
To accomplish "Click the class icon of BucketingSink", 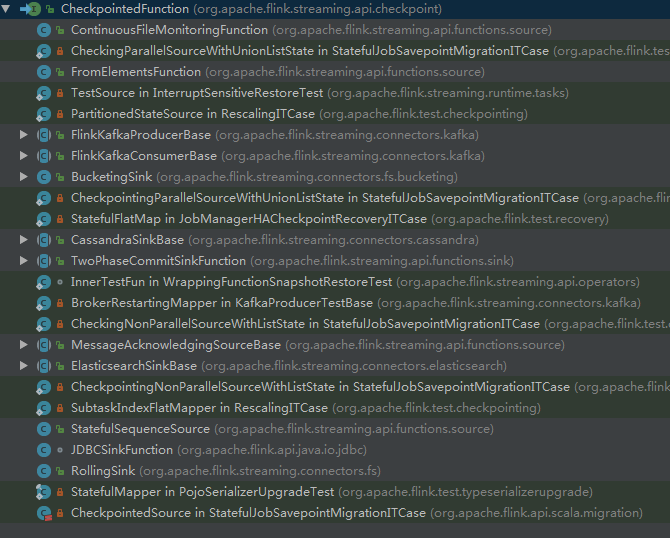I will pyautogui.click(x=44, y=176).
